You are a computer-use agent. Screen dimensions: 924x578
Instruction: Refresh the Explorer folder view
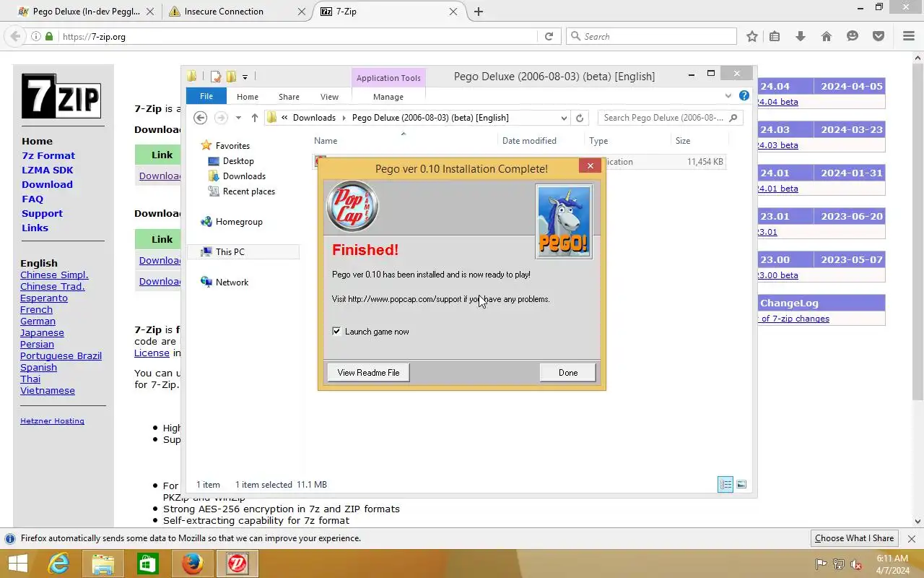(579, 118)
